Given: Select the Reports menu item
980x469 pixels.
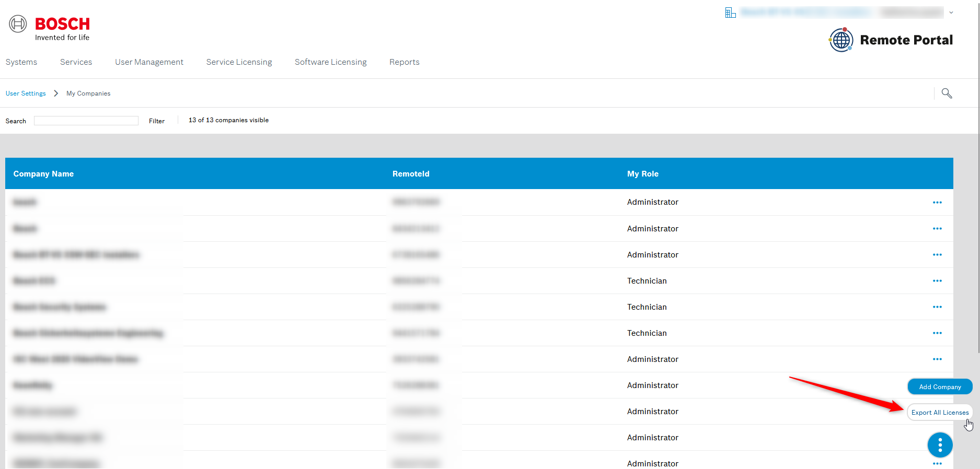Looking at the screenshot, I should (404, 62).
